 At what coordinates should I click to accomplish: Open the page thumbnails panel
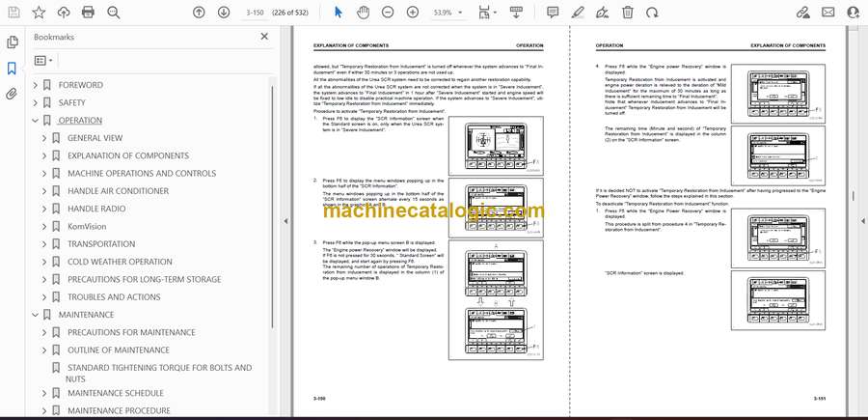(x=12, y=42)
